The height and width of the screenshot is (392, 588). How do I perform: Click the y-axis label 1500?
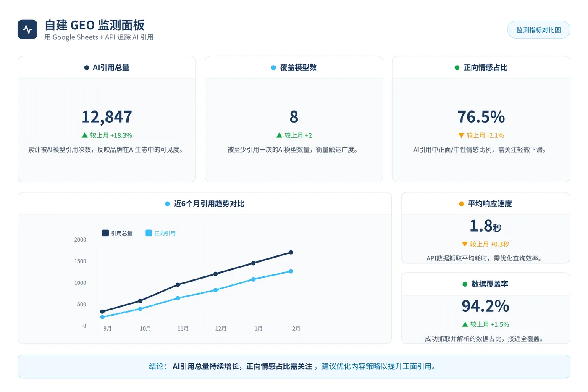click(x=80, y=261)
